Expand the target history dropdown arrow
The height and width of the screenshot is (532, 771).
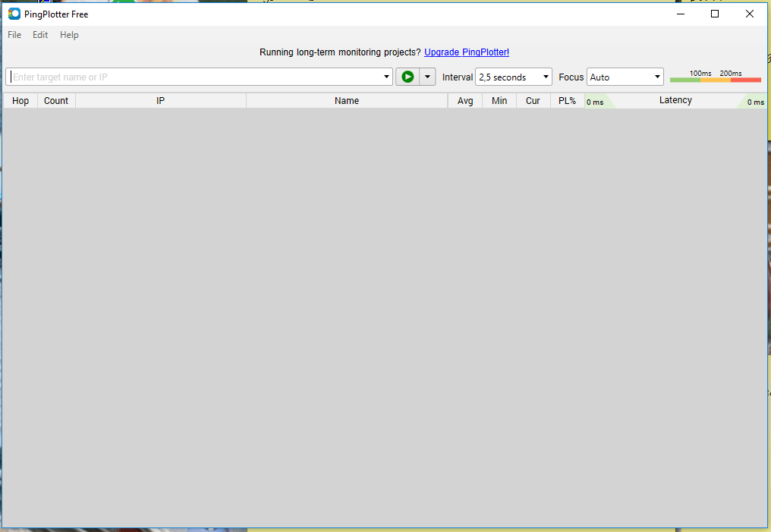[x=386, y=77]
